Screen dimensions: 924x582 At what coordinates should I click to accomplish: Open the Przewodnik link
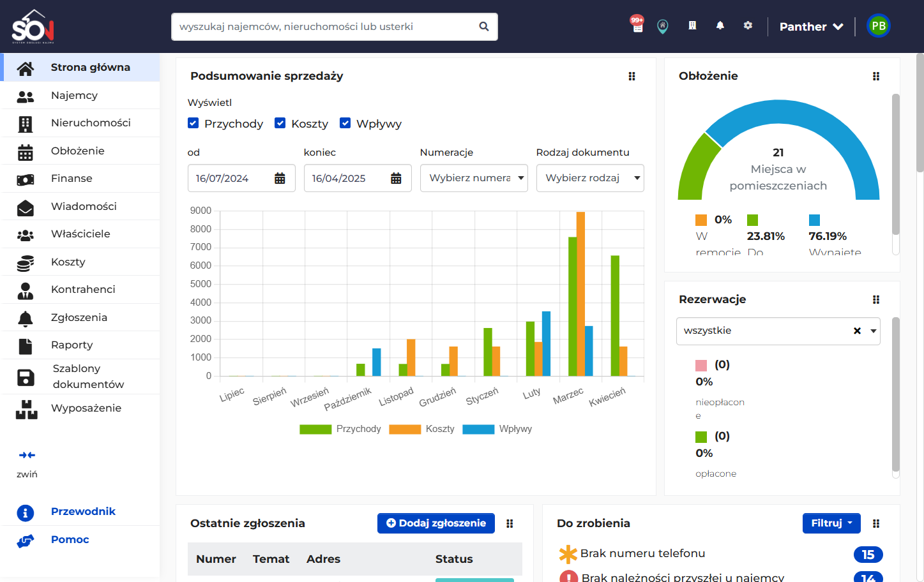pyautogui.click(x=83, y=511)
